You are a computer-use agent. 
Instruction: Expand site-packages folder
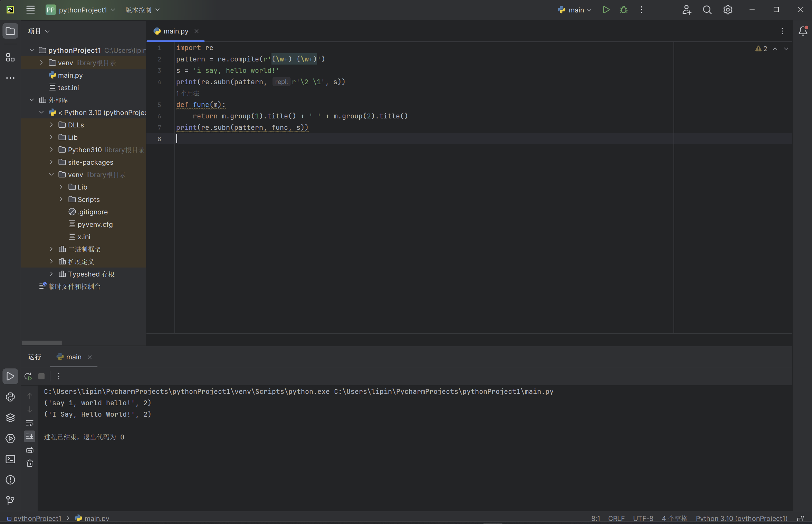(51, 162)
